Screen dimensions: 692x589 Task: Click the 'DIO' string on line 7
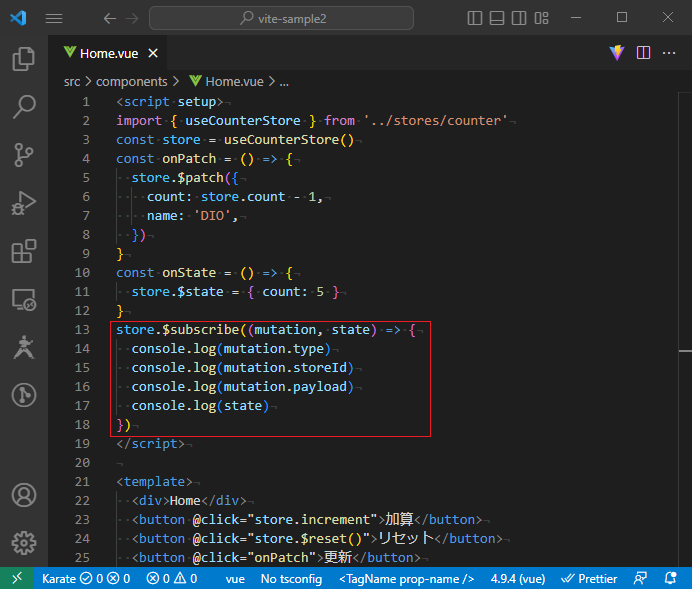pos(212,216)
